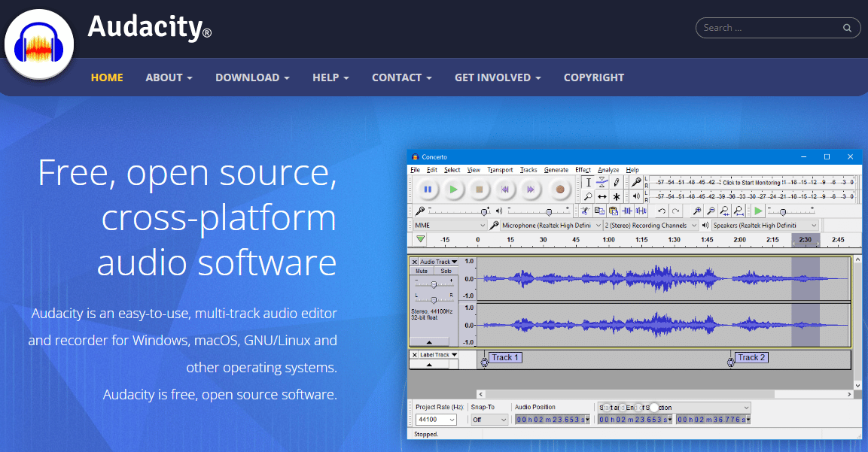Open the MME audio host dropdown
Viewport: 868px width, 452px height.
[450, 225]
